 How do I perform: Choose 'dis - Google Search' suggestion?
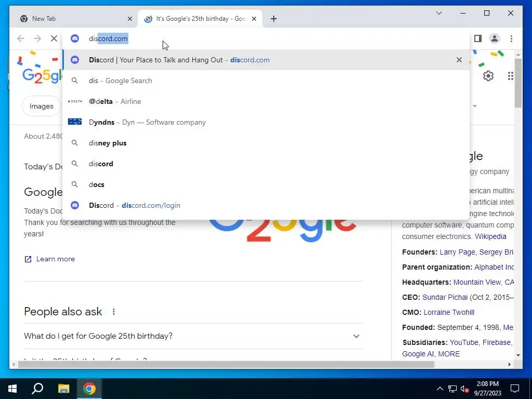coord(266,81)
